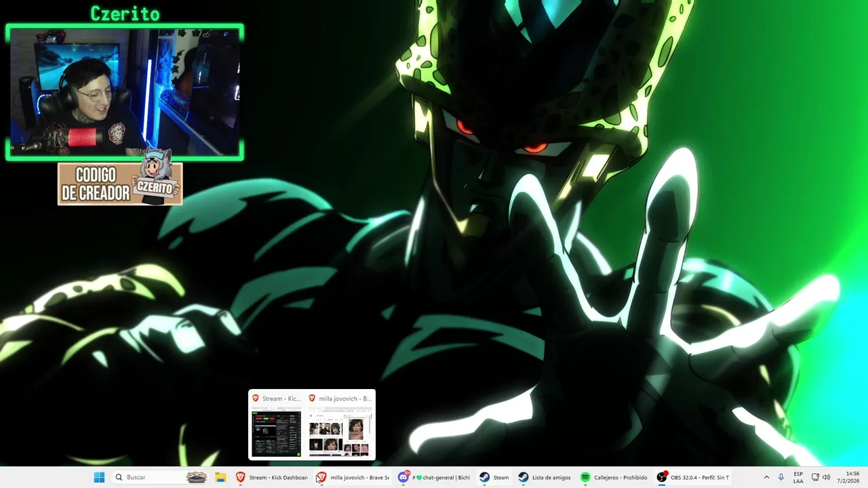Open ESP LAA language switcher

point(798,477)
